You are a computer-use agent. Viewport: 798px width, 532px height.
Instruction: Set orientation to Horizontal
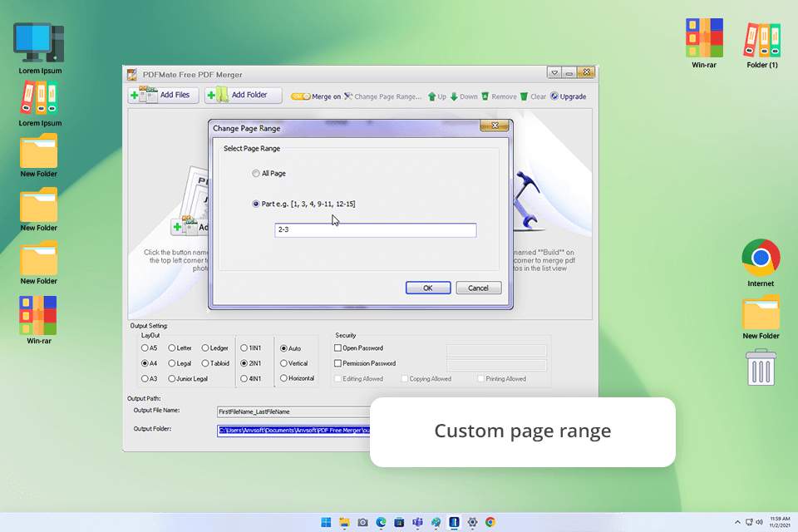tap(284, 378)
